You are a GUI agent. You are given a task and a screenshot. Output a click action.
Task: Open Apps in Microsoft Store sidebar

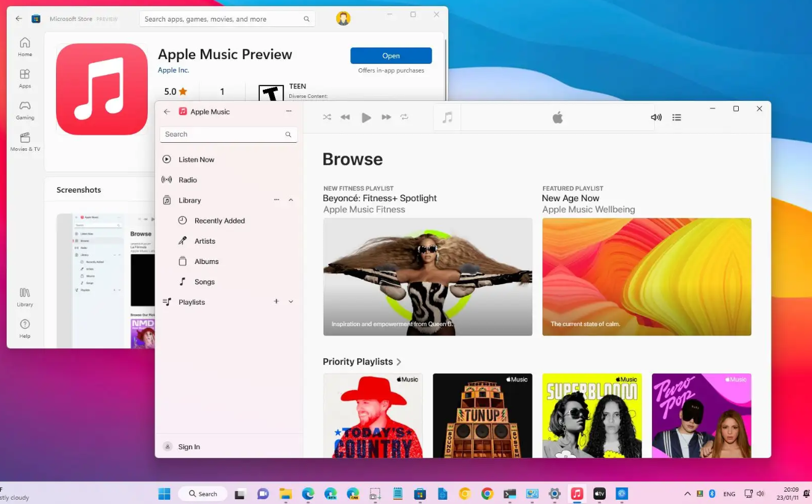tap(25, 78)
